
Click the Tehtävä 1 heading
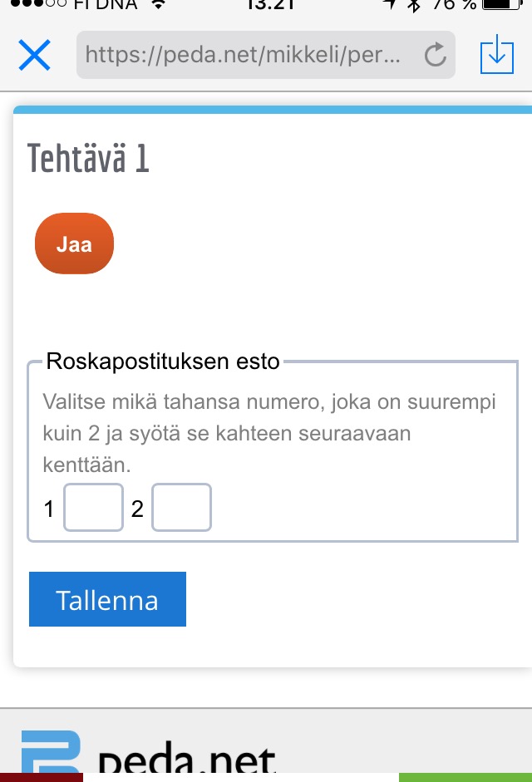pyautogui.click(x=88, y=158)
